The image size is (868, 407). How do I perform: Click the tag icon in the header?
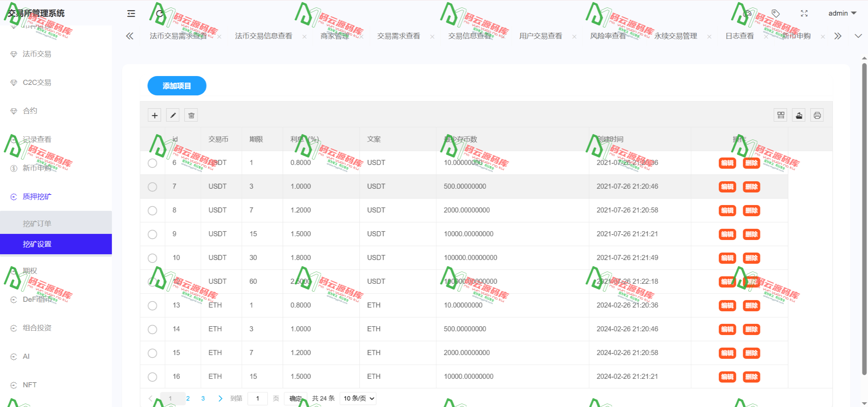coord(775,13)
